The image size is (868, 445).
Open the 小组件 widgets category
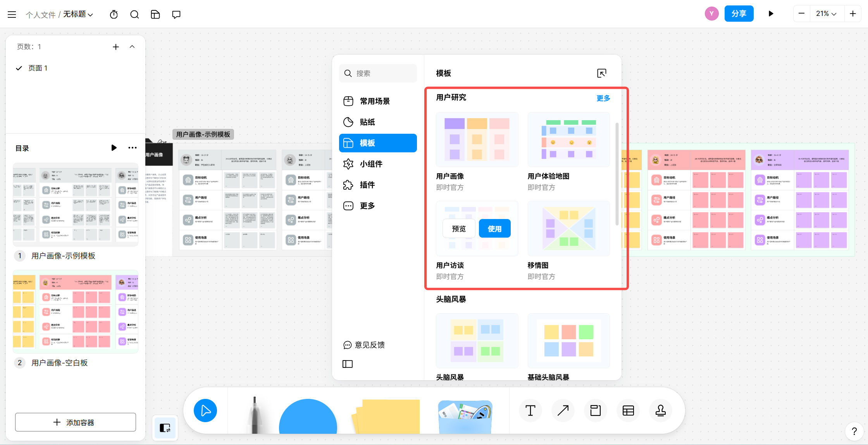(x=371, y=164)
